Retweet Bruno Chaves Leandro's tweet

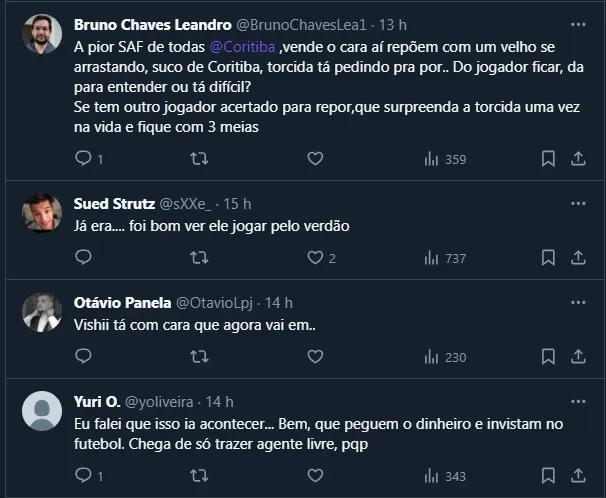click(199, 158)
